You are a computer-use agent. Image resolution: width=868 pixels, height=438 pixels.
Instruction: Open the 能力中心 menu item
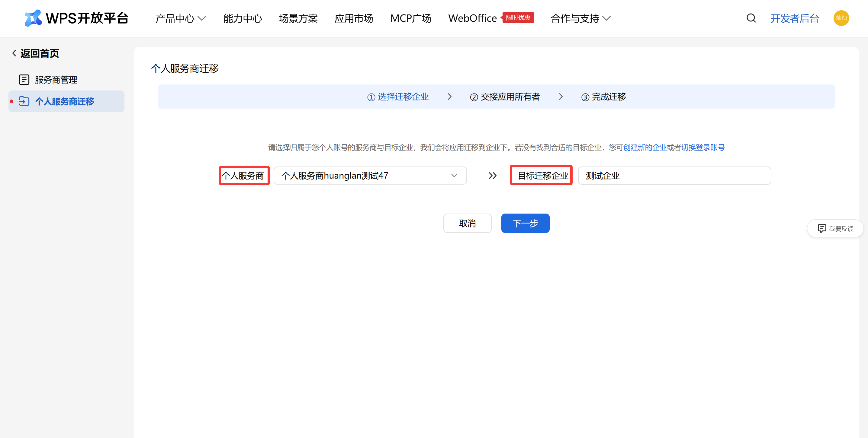pos(242,18)
